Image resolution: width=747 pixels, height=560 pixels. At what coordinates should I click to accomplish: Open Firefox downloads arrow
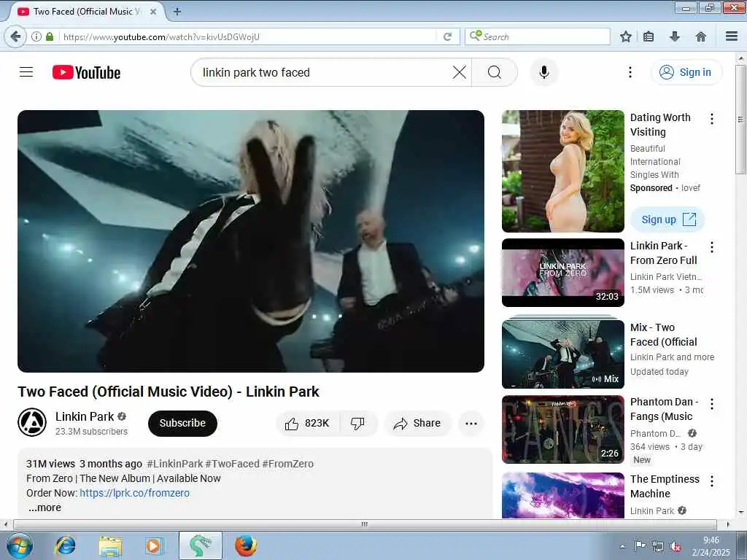click(x=675, y=36)
